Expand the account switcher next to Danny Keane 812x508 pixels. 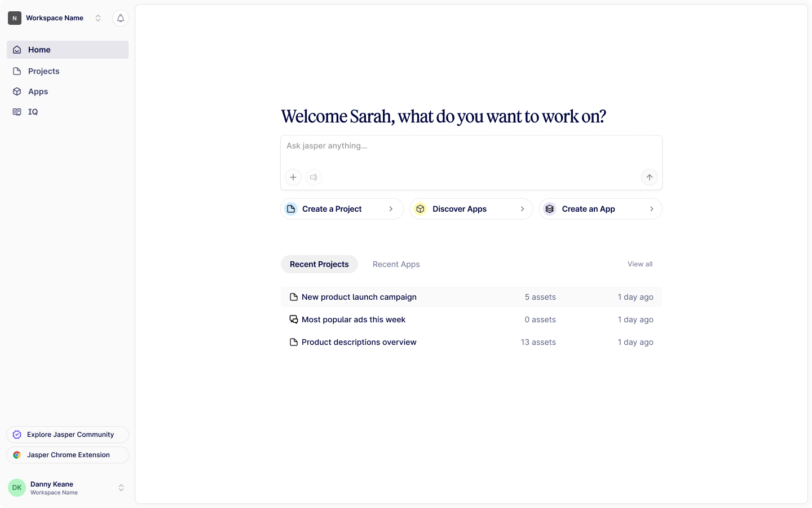click(x=121, y=487)
